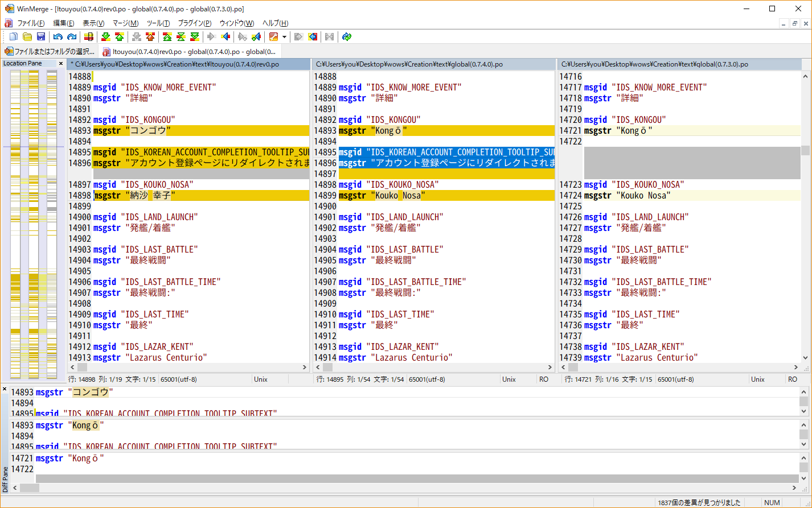Click left pane horizontal scroll right arrow
The image size is (812, 508).
tap(305, 367)
